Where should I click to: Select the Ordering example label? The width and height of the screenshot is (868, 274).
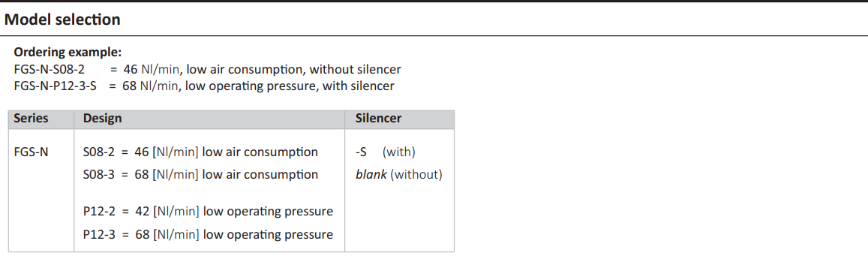[68, 53]
